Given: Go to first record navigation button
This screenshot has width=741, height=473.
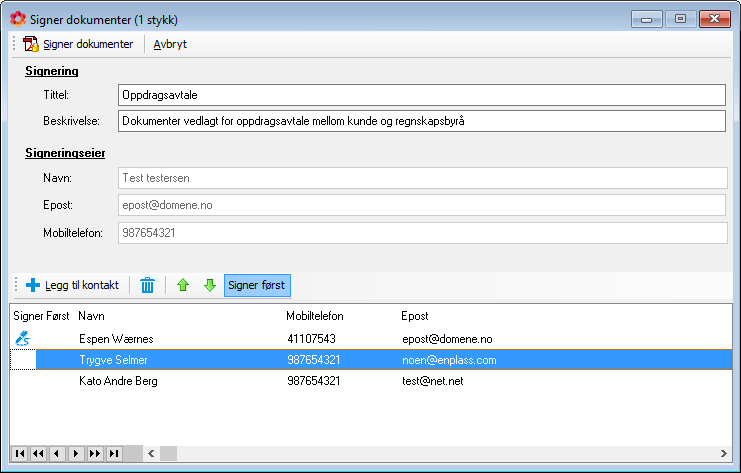Looking at the screenshot, I should [x=20, y=454].
